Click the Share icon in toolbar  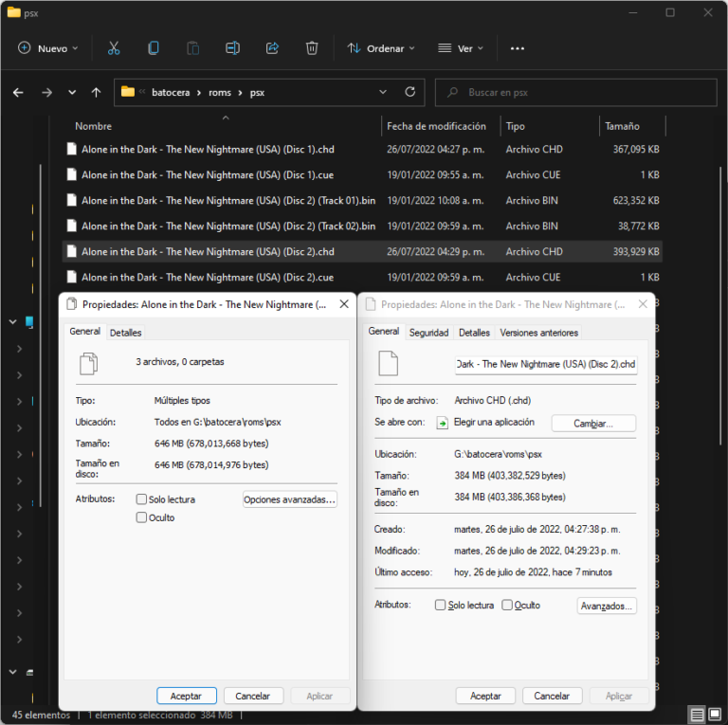coord(272,48)
